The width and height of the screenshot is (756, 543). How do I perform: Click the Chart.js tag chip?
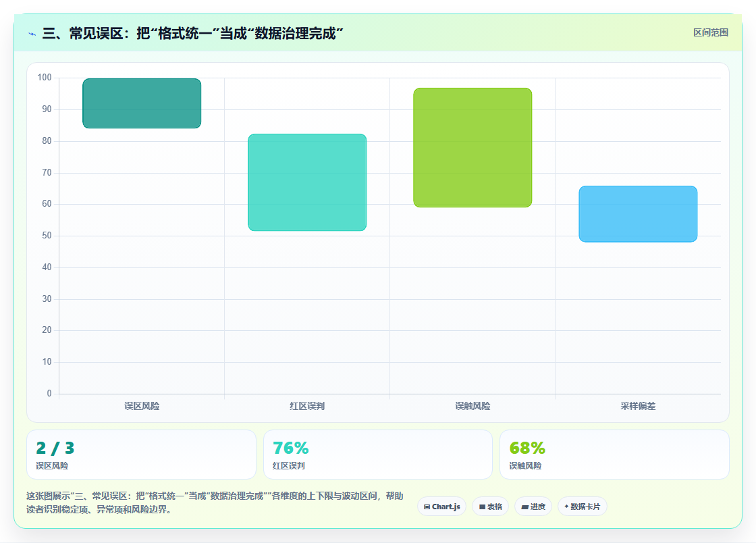tap(441, 507)
